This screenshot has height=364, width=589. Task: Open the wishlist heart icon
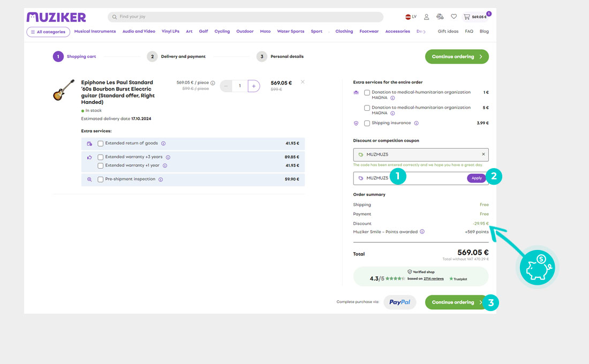454,17
